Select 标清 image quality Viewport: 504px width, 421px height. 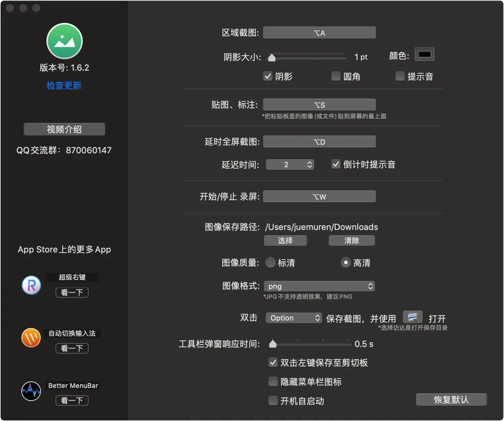[x=270, y=262]
